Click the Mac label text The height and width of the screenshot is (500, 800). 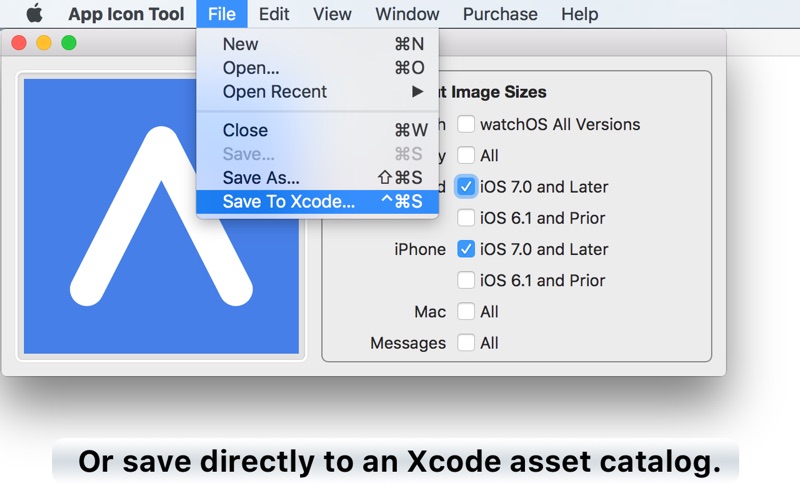tap(430, 312)
